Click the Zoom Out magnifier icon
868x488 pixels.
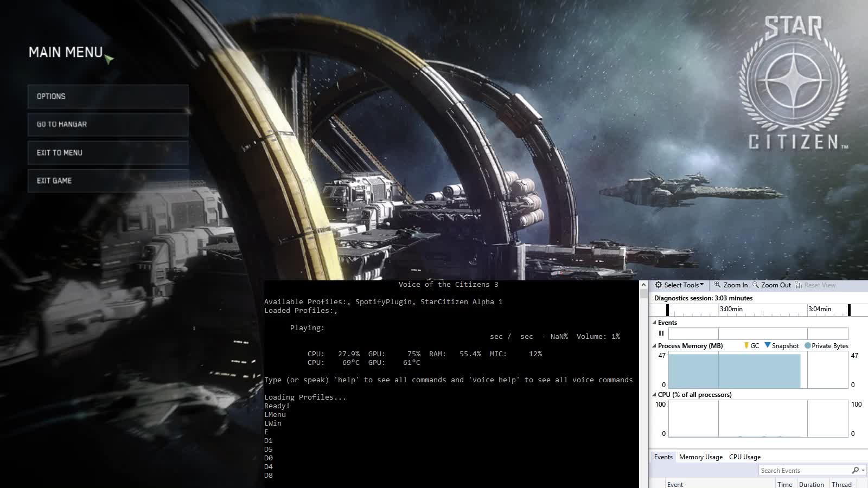tap(755, 285)
